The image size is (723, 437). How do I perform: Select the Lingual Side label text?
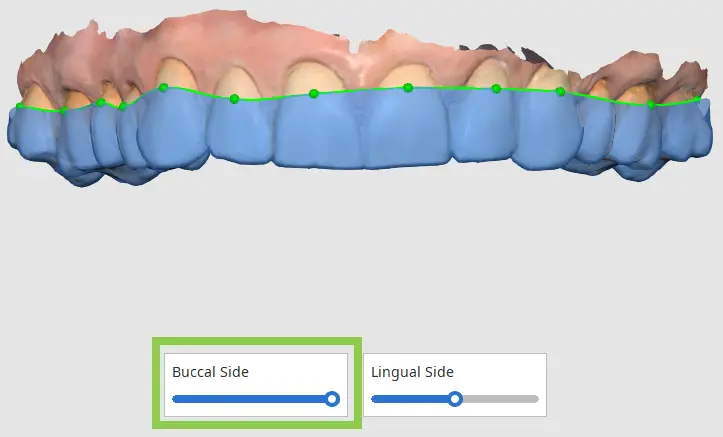412,372
